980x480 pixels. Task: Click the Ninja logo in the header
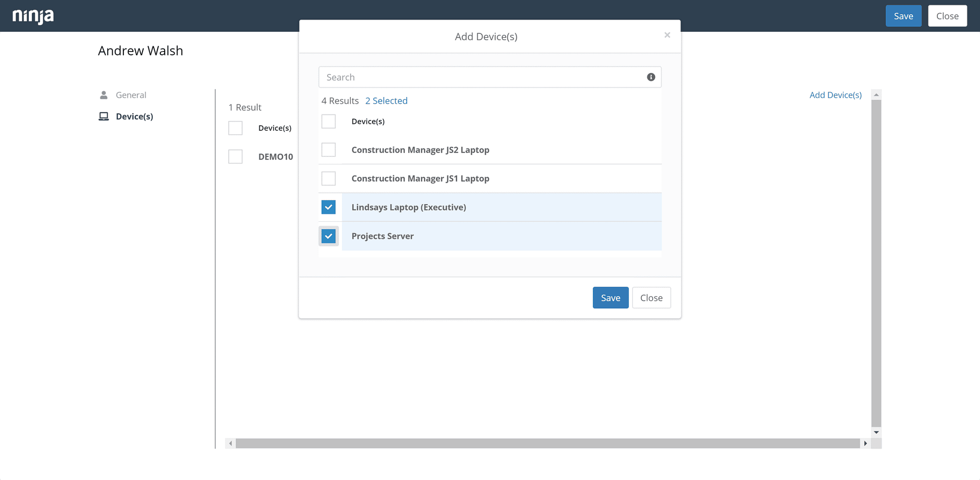coord(33,15)
